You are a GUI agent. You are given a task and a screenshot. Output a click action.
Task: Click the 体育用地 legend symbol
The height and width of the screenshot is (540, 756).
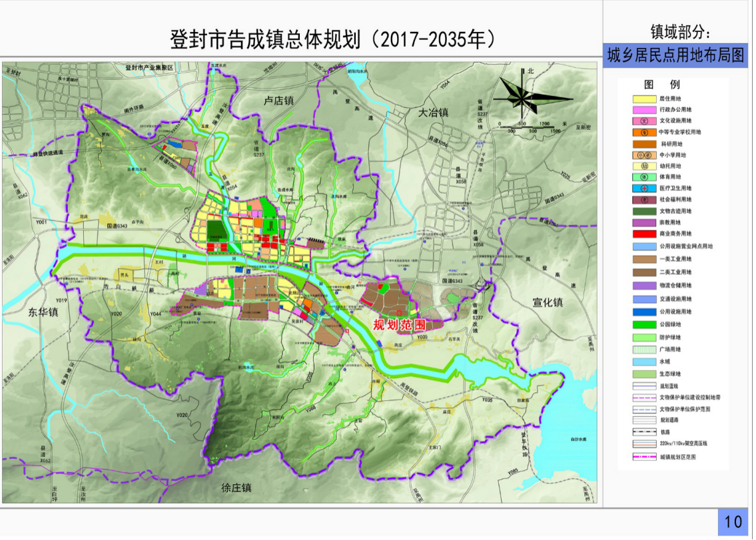(x=644, y=177)
